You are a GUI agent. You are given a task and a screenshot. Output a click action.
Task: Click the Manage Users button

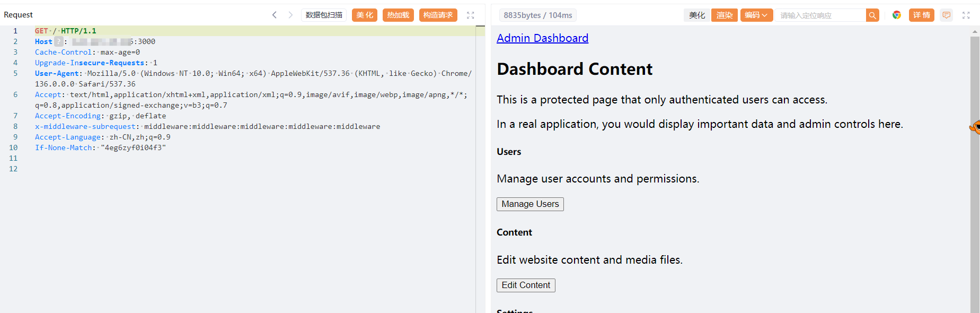pos(529,204)
